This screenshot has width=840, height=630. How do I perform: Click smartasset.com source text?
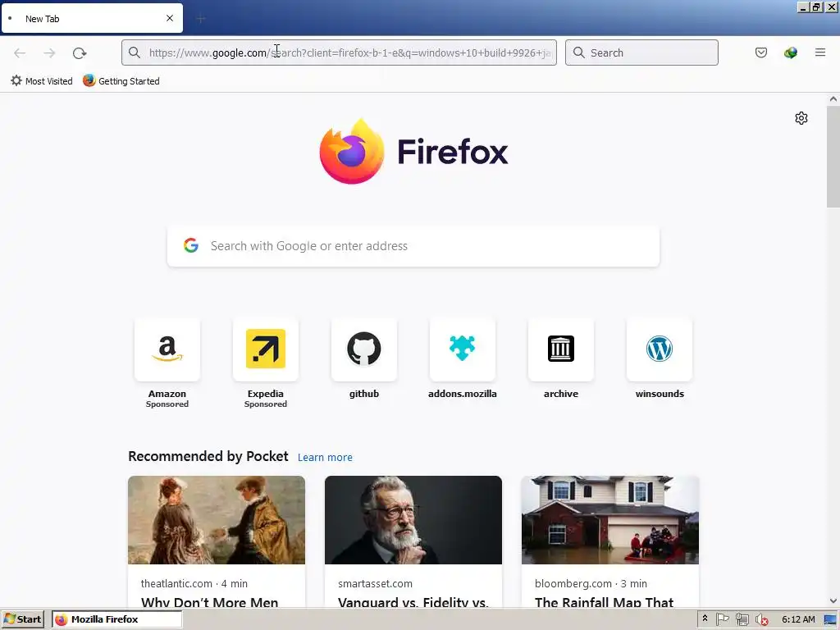click(375, 583)
